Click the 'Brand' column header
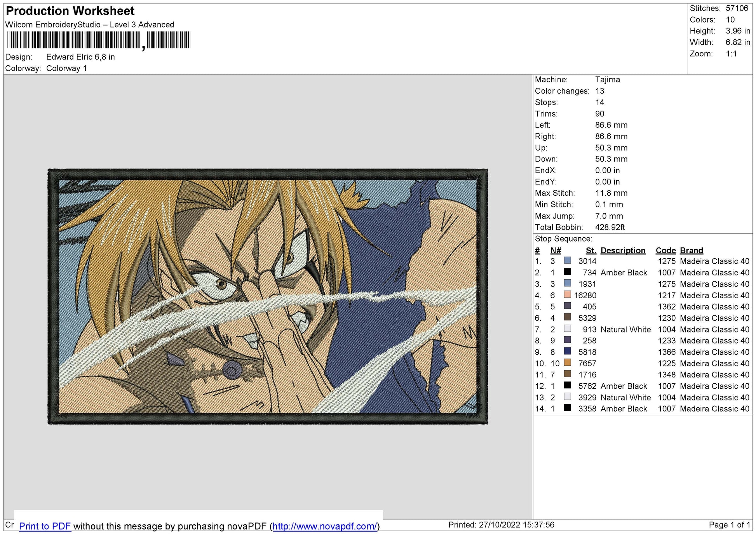756x534 pixels. click(692, 250)
